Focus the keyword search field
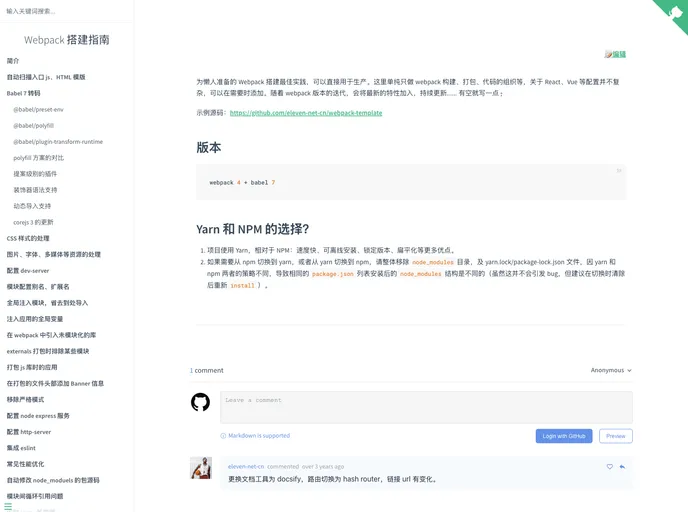This screenshot has width=688, height=512. pos(67,11)
